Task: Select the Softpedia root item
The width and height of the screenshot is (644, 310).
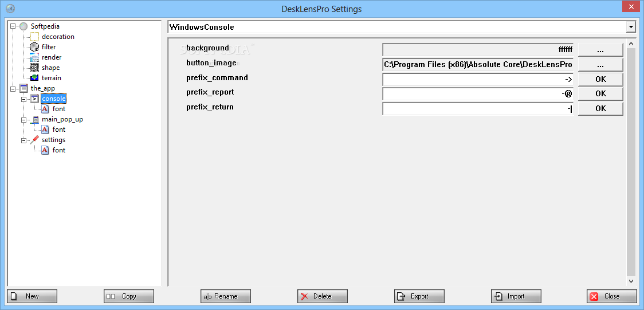Action: [x=45, y=26]
